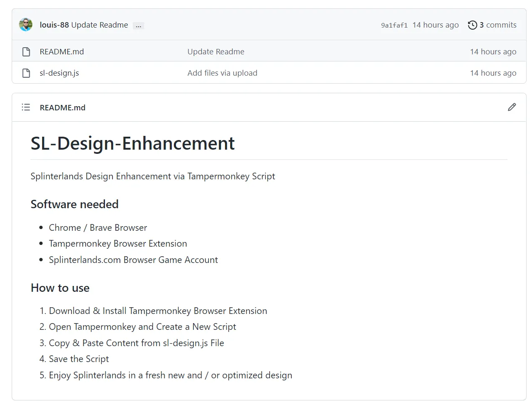Click Software needed heading
Image resolution: width=532 pixels, height=408 pixels.
(74, 204)
